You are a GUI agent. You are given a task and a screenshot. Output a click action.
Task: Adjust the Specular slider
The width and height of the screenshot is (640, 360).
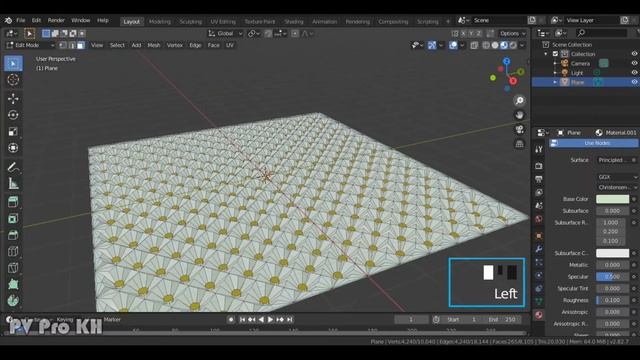(612, 277)
